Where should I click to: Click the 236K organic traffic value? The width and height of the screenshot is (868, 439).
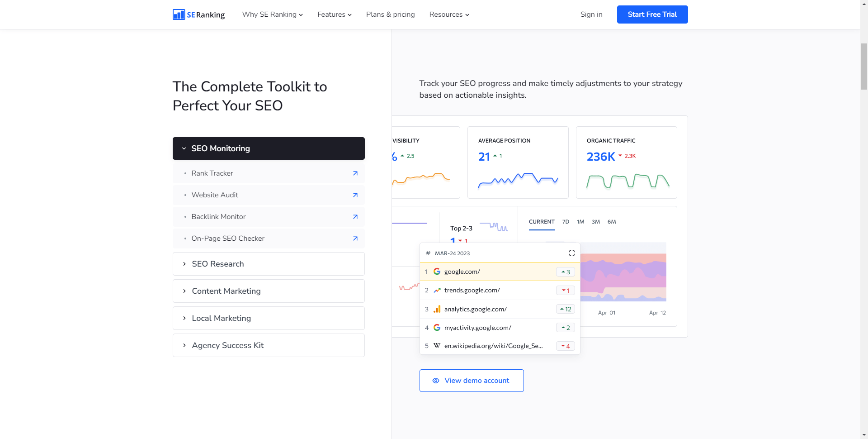tap(601, 157)
